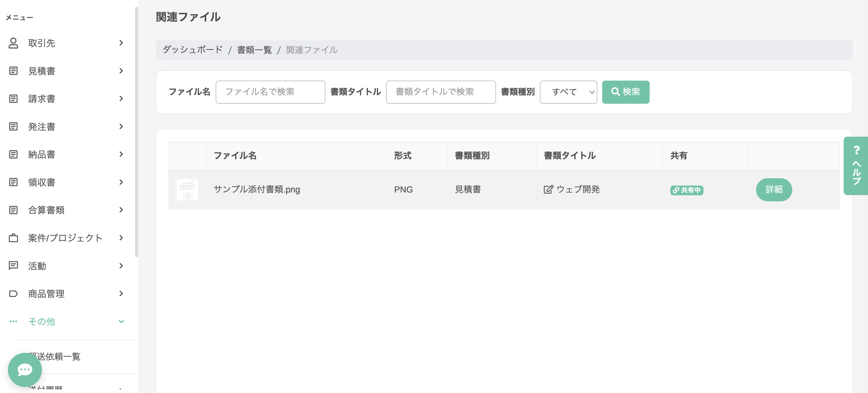Focus the ファイル名で検索 input field
The image size is (868, 393).
(270, 92)
